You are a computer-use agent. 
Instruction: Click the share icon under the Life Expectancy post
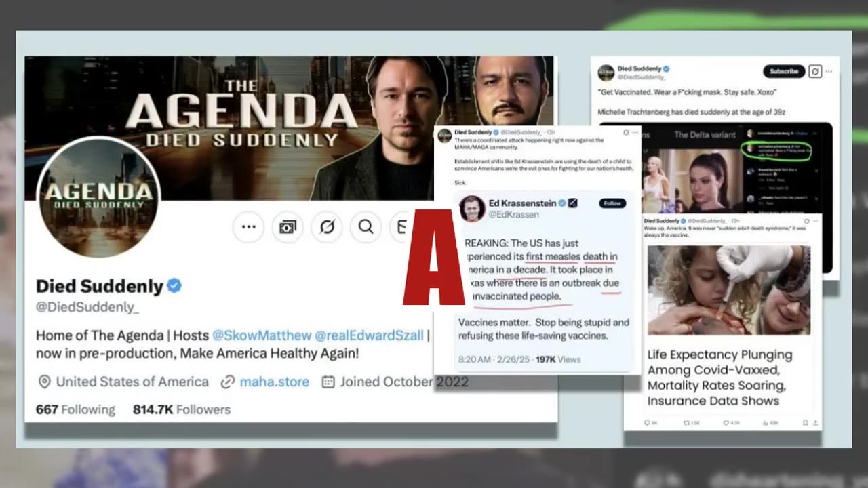814,423
